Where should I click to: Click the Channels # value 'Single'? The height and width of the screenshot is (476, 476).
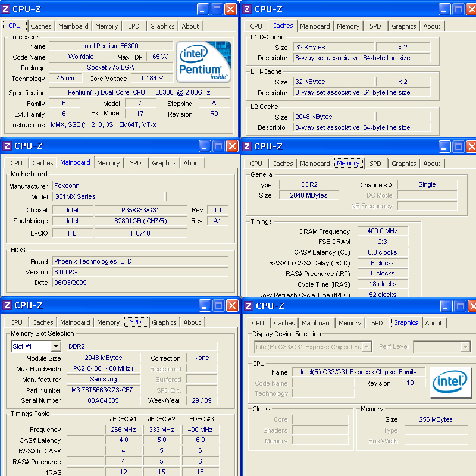(427, 184)
